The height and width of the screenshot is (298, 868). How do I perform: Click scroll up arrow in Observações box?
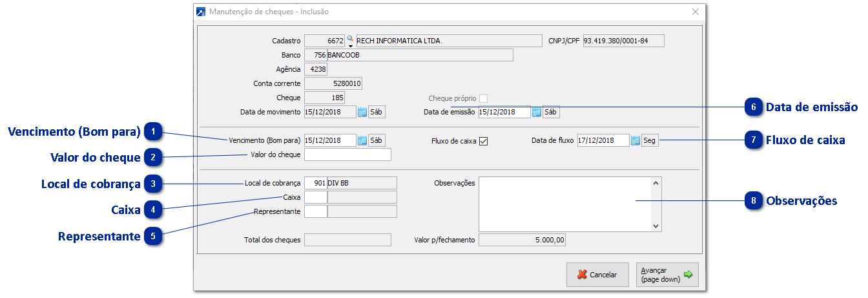656,183
